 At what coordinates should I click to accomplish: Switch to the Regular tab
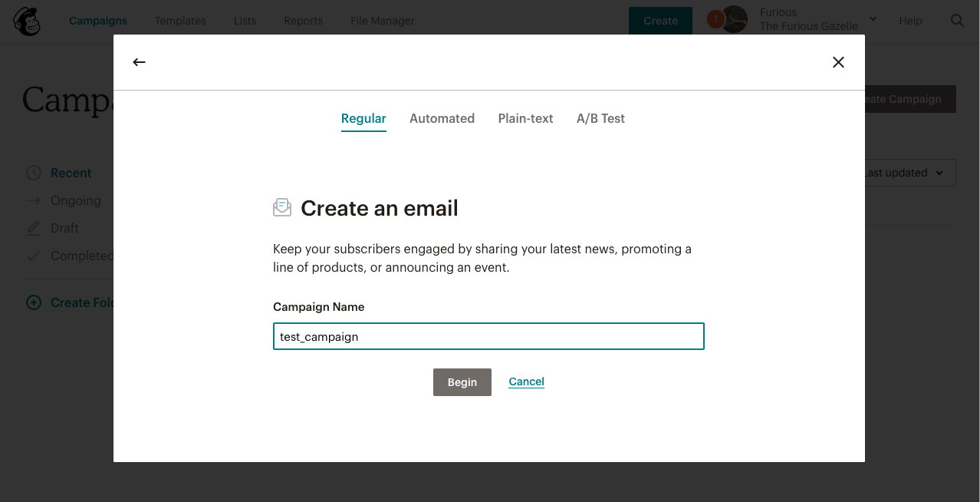(363, 118)
